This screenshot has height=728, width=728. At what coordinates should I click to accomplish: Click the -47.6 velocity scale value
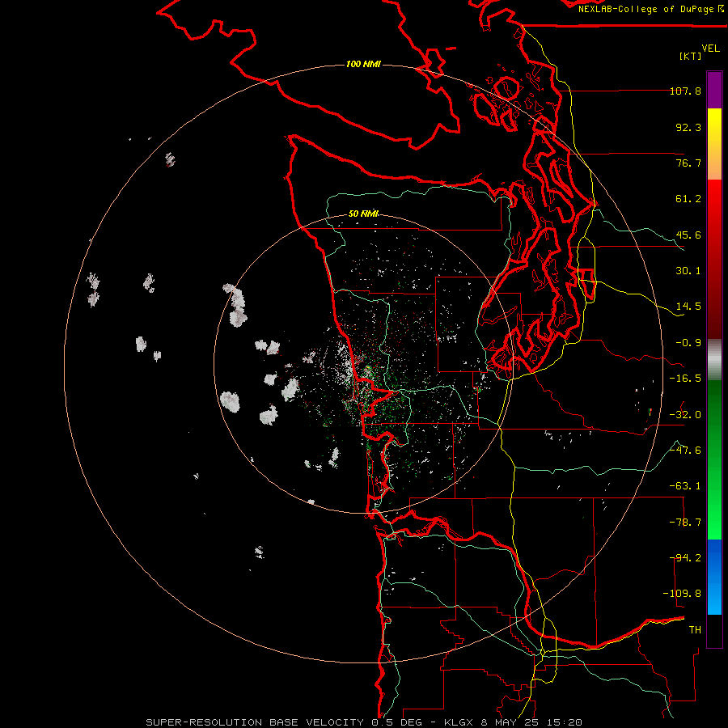click(x=685, y=451)
